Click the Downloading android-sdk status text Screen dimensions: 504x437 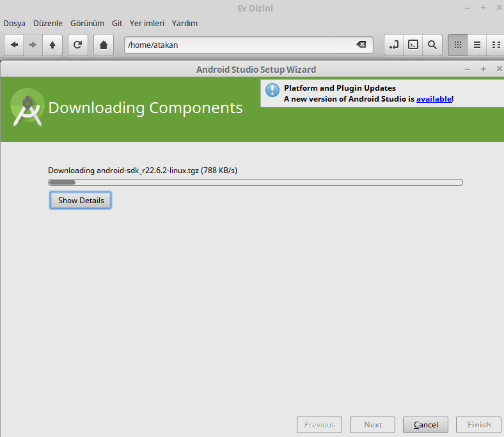(x=143, y=171)
